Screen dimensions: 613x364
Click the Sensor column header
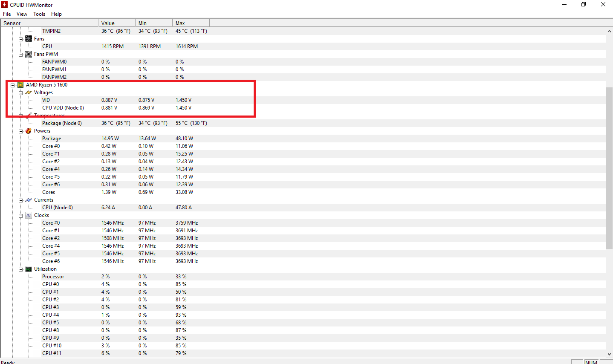(x=49, y=23)
